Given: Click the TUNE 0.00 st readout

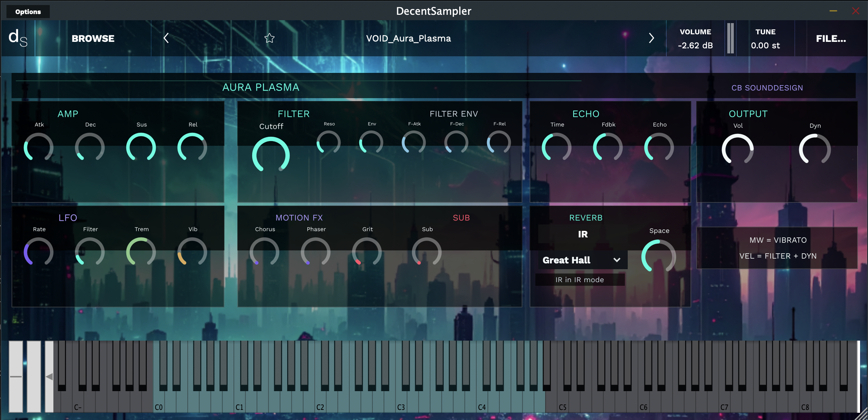Looking at the screenshot, I should pos(765,39).
